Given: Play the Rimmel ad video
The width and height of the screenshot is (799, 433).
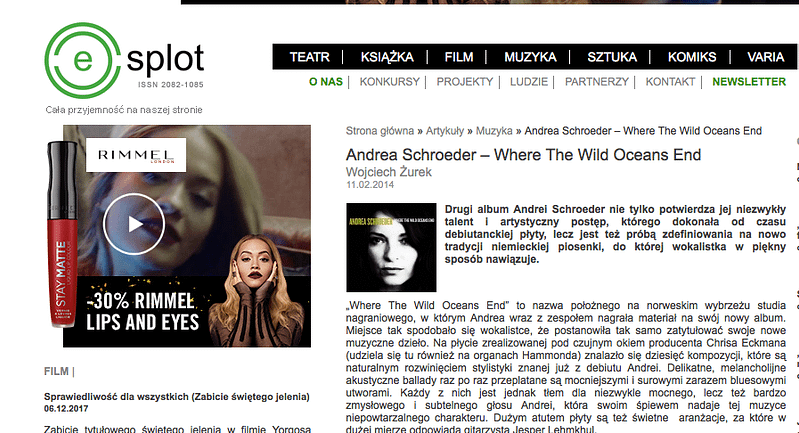Looking at the screenshot, I should click(x=134, y=224).
